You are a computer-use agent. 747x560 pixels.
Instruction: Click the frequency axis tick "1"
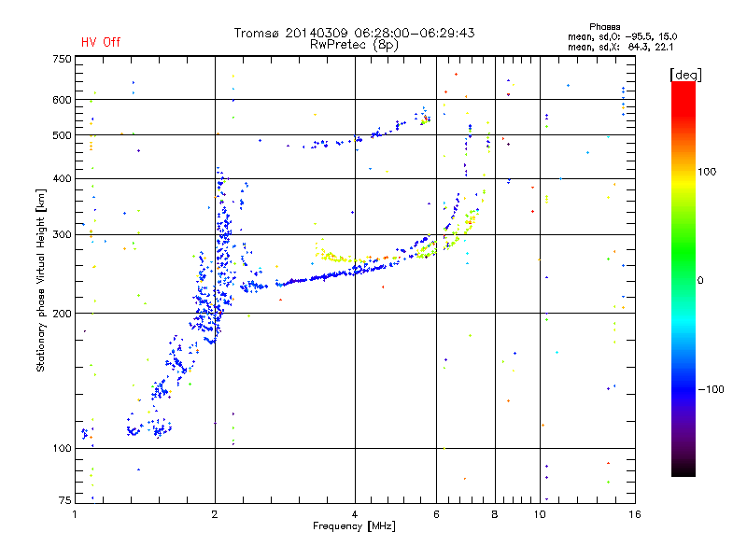click(x=75, y=514)
